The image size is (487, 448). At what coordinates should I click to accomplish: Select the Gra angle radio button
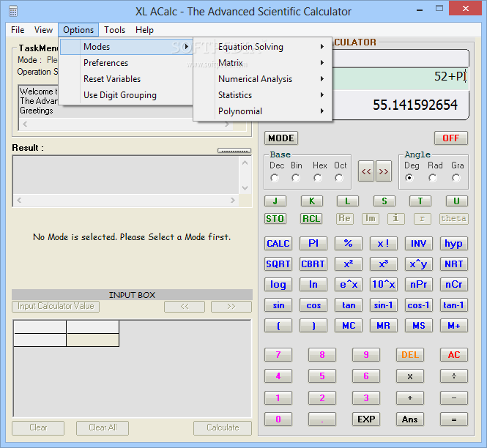(456, 178)
